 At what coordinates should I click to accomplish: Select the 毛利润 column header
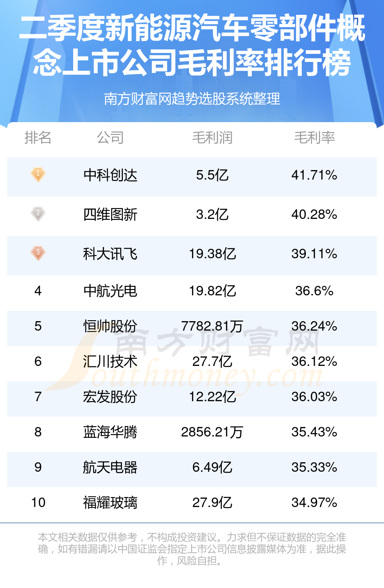point(212,138)
